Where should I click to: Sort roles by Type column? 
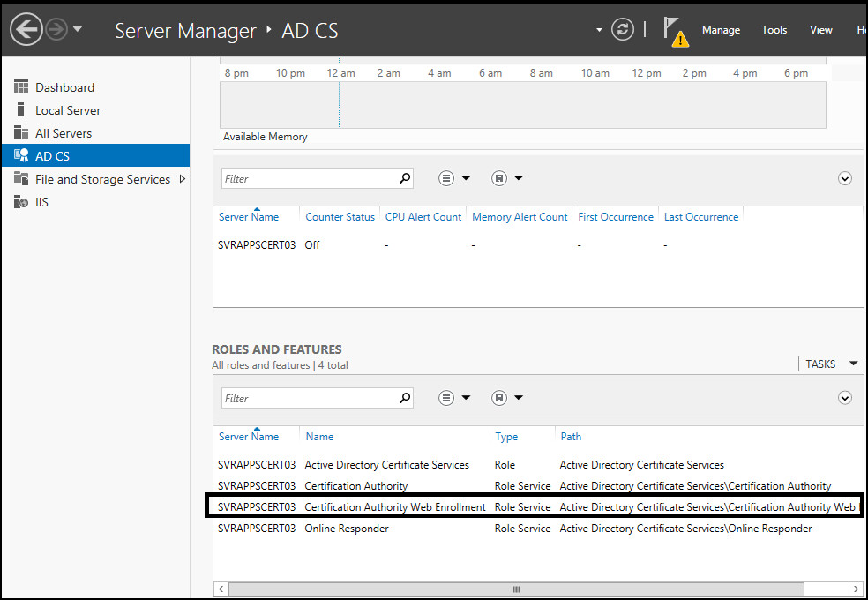click(506, 437)
